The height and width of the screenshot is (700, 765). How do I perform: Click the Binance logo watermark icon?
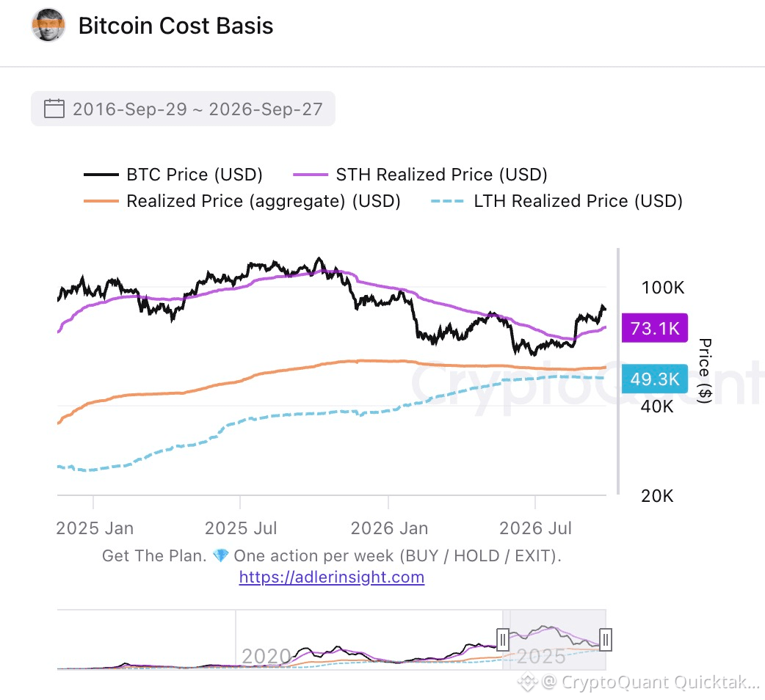527,682
